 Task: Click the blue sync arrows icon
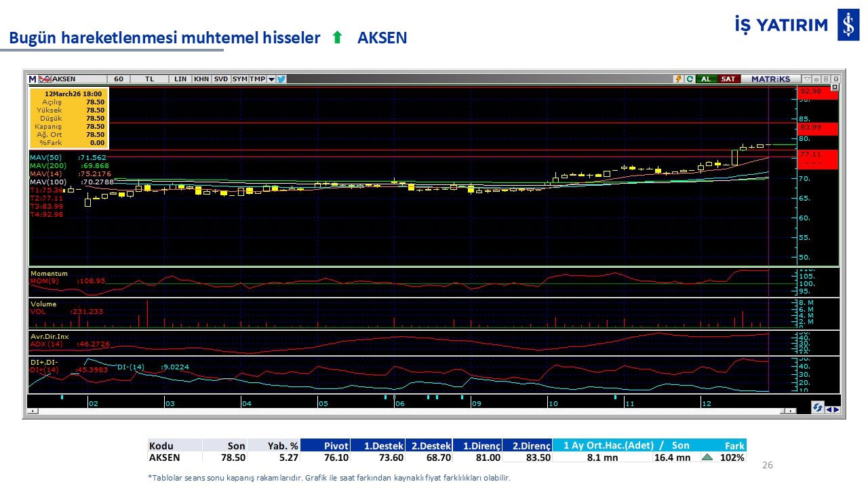(818, 408)
